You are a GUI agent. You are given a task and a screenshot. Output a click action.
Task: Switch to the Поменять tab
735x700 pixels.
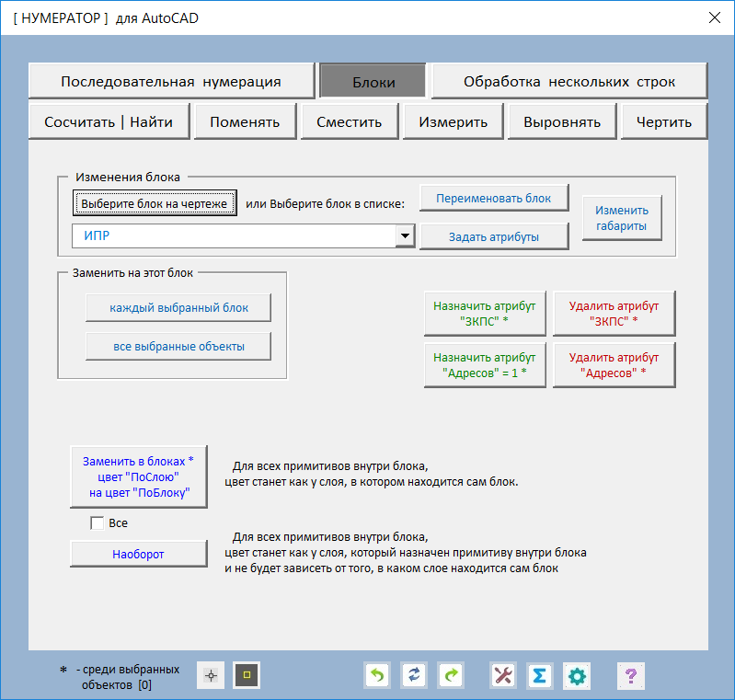click(x=245, y=122)
